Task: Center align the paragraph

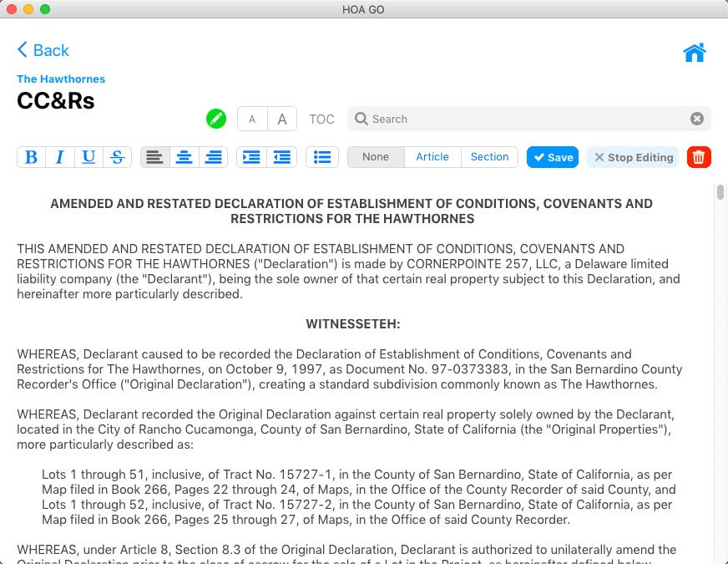Action: [x=185, y=157]
